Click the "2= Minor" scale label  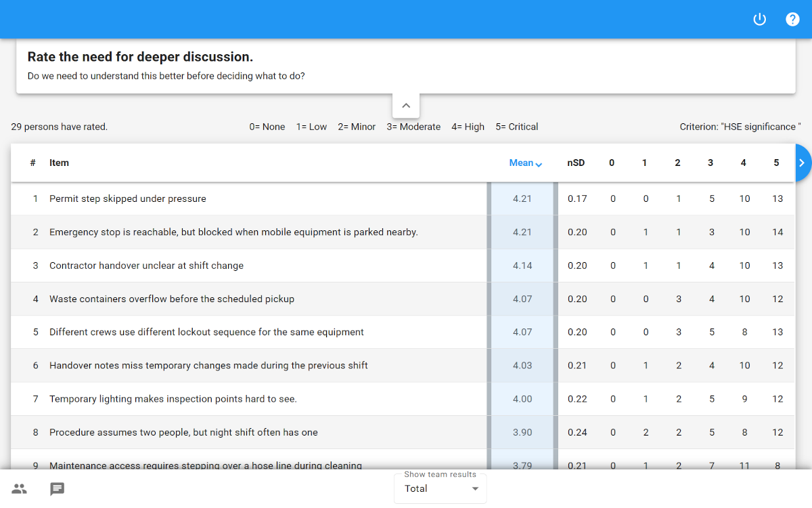pos(357,127)
